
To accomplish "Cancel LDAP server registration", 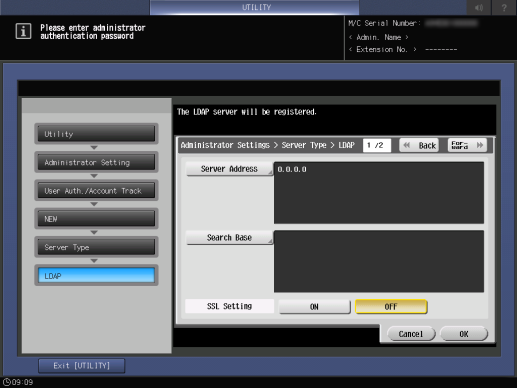I will tap(411, 334).
